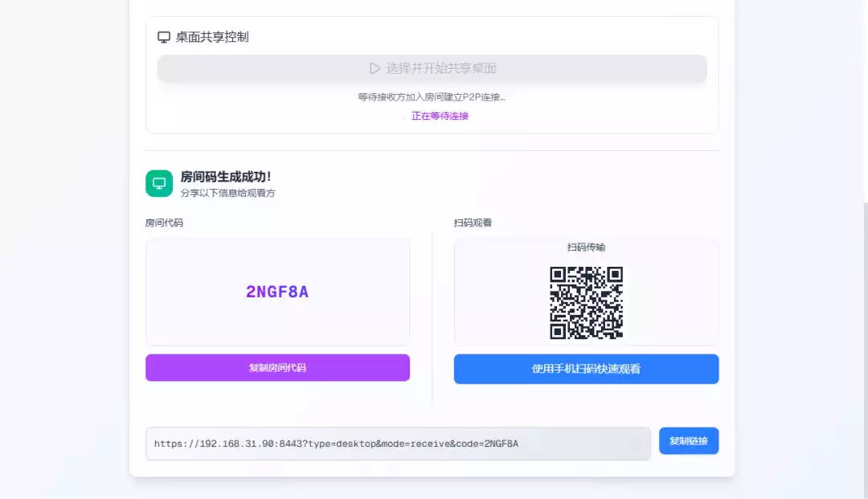The image size is (868, 499).
Task: Click the 扫码观看 label
Action: pos(473,223)
